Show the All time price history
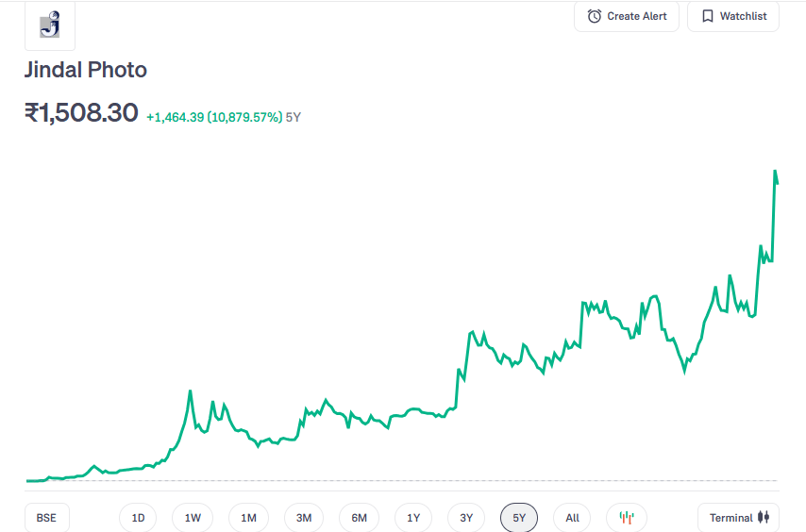 tap(572, 518)
